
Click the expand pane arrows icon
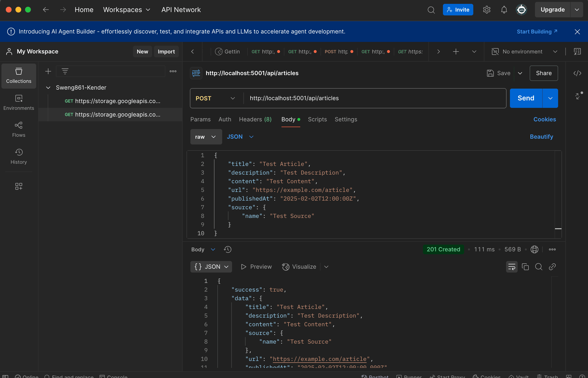578,96
